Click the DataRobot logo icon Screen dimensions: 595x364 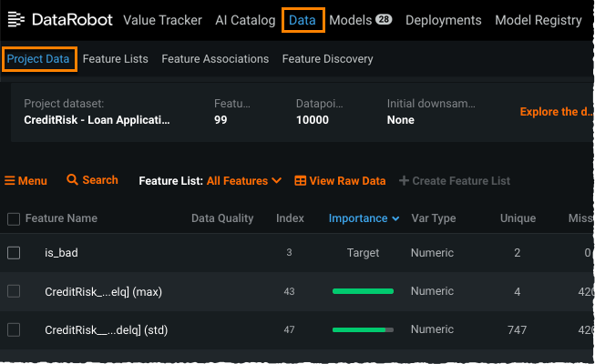pyautogui.click(x=16, y=20)
